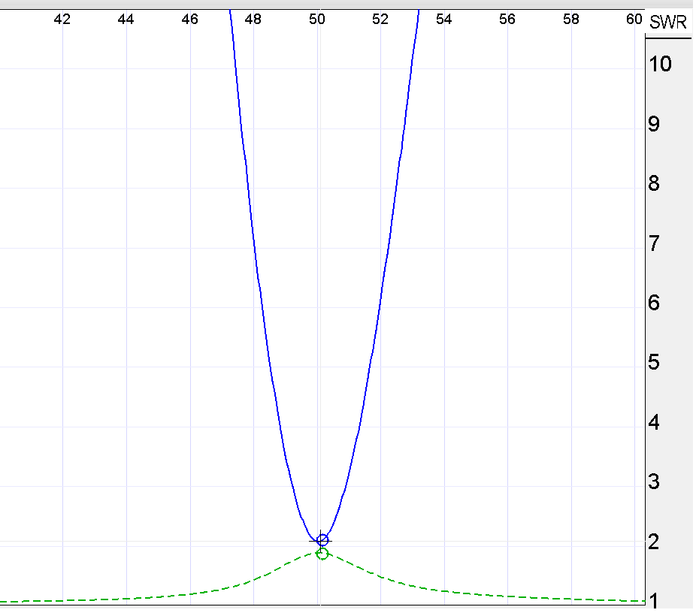Pick the 52 tick label on the top axis
This screenshot has width=699, height=616.
coord(381,20)
